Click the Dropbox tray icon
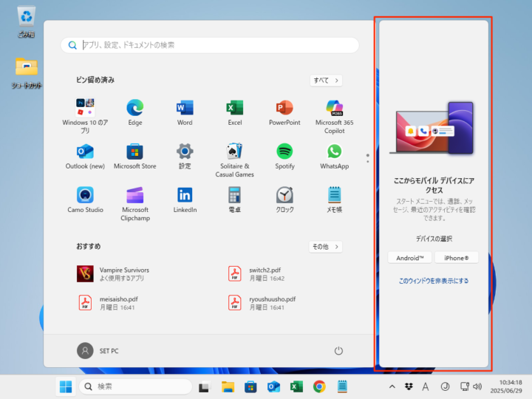The height and width of the screenshot is (399, 532). click(409, 386)
